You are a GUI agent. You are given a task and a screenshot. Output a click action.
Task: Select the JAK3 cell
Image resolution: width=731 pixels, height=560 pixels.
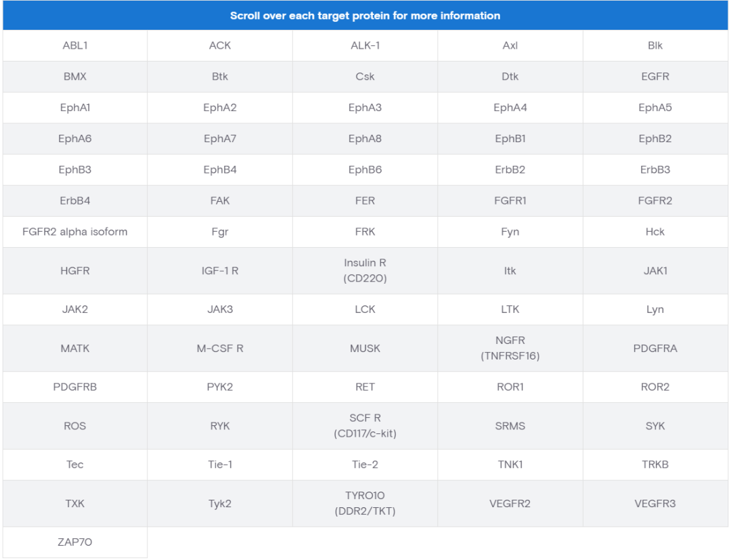[220, 309]
